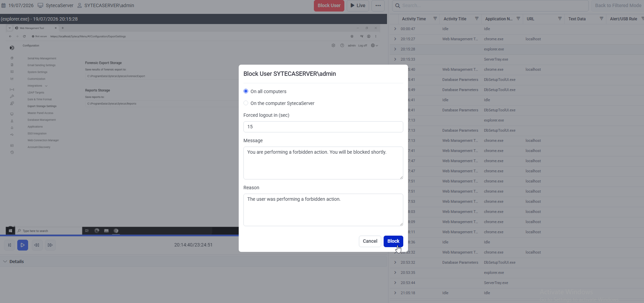Expand the Details panel

point(5,261)
